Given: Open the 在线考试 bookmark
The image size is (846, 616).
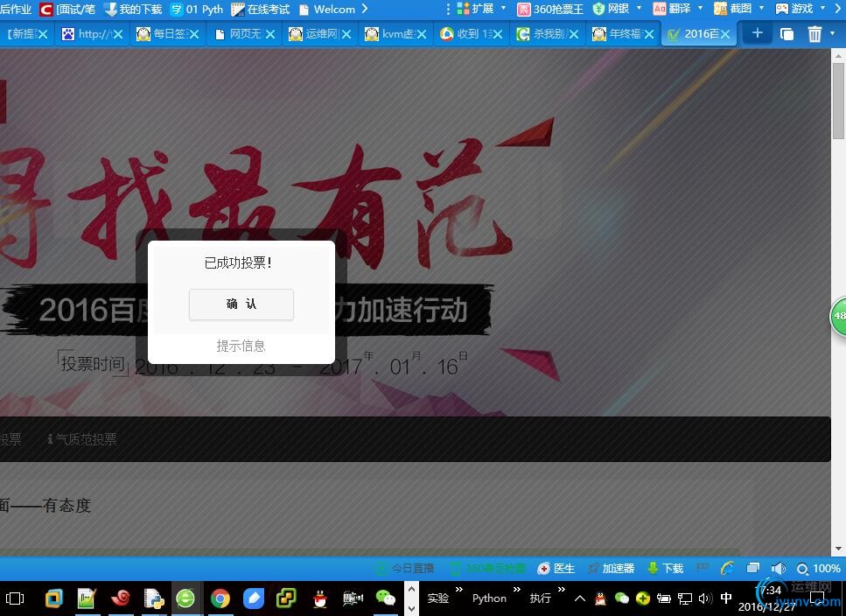Looking at the screenshot, I should click(261, 9).
